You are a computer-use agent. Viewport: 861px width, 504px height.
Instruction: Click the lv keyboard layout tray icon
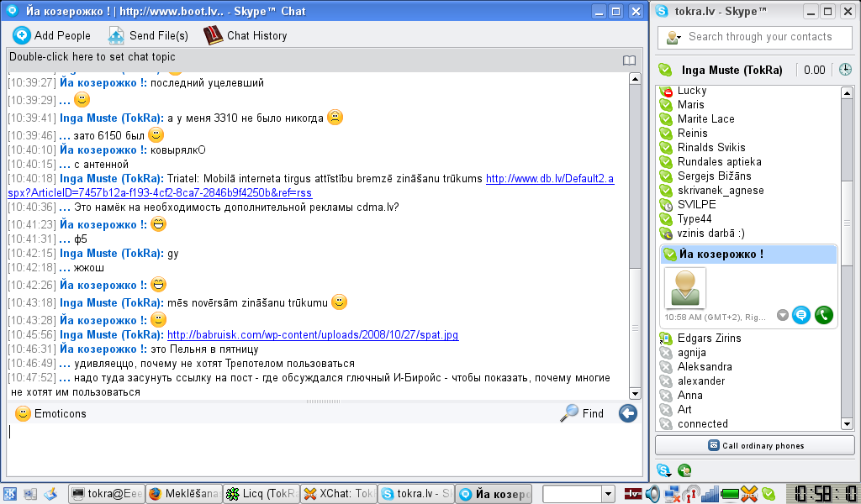[x=634, y=494]
